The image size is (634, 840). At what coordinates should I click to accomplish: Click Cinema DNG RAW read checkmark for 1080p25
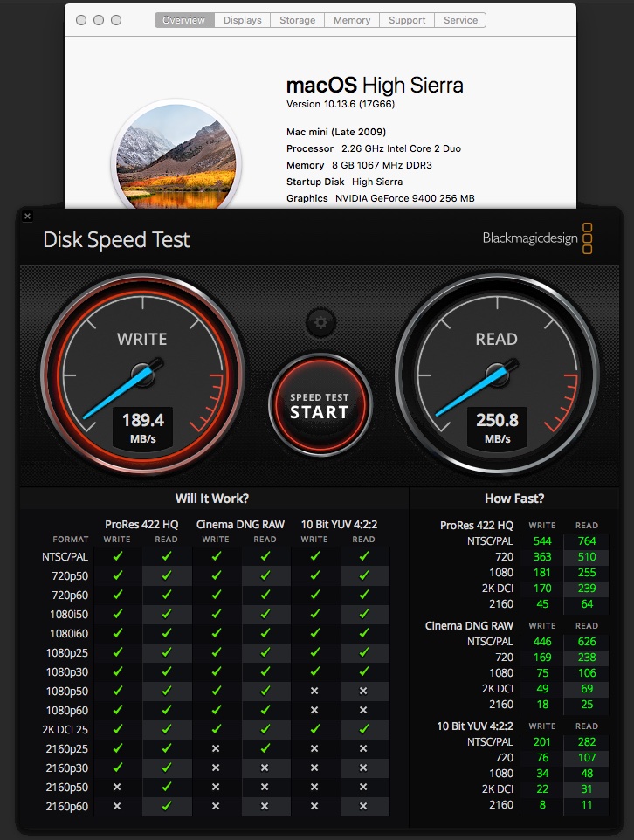[265, 652]
